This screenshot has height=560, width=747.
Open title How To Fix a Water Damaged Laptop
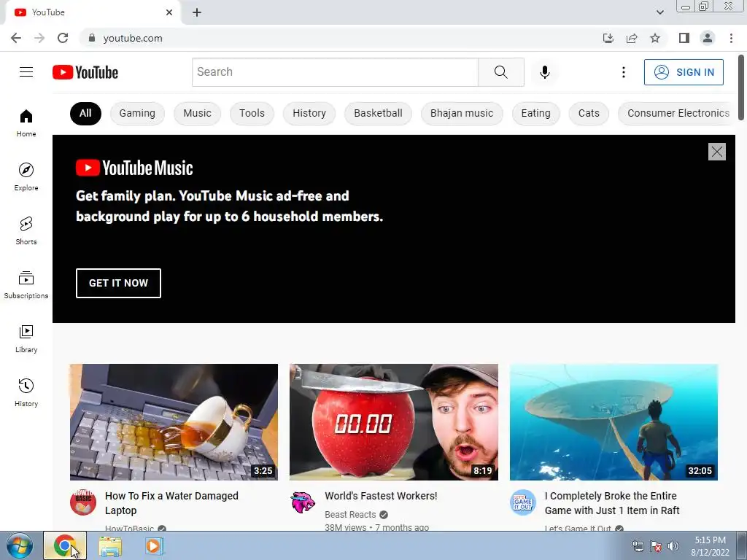pyautogui.click(x=171, y=503)
